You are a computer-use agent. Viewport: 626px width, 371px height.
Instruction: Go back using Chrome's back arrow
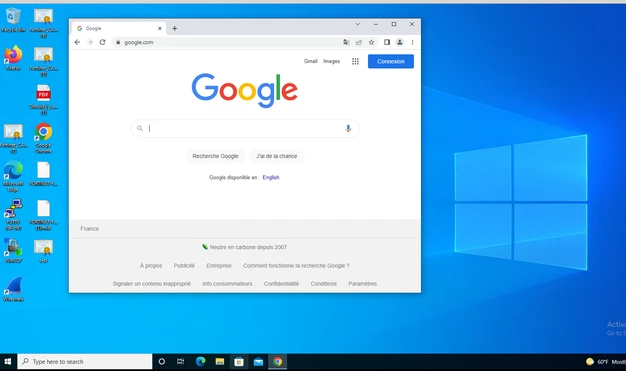(x=77, y=42)
